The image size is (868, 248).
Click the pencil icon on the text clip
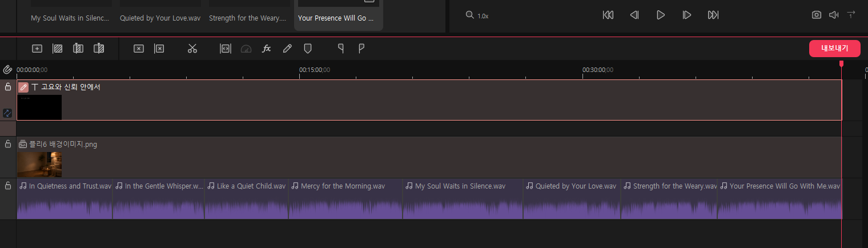tap(23, 87)
